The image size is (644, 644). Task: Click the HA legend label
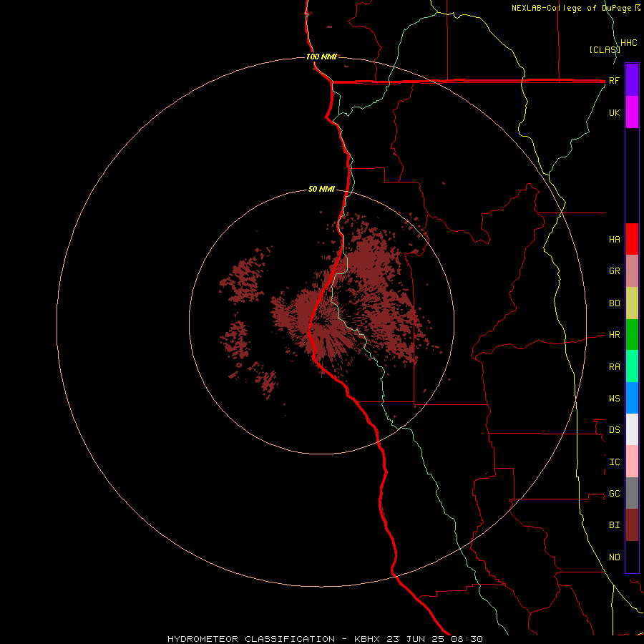pos(614,239)
